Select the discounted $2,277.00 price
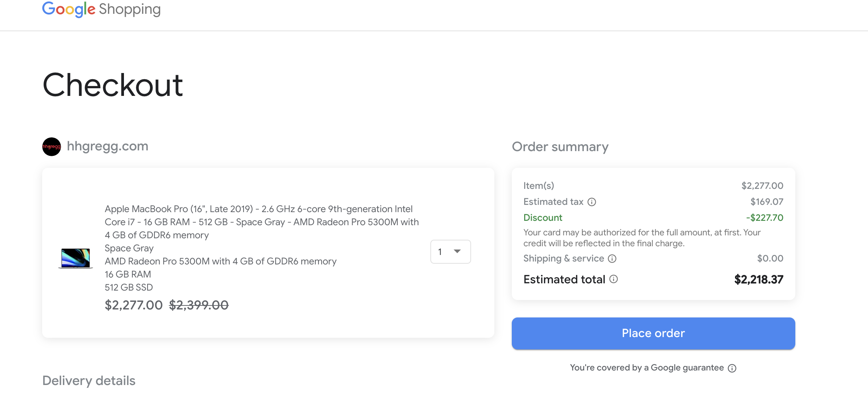 tap(133, 305)
